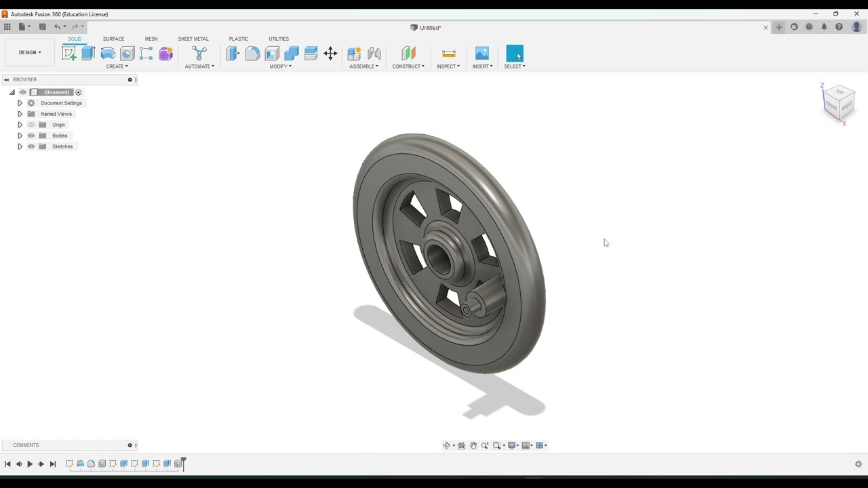This screenshot has height=488, width=868.
Task: Select the Untitled* document tab
Action: pos(426,28)
